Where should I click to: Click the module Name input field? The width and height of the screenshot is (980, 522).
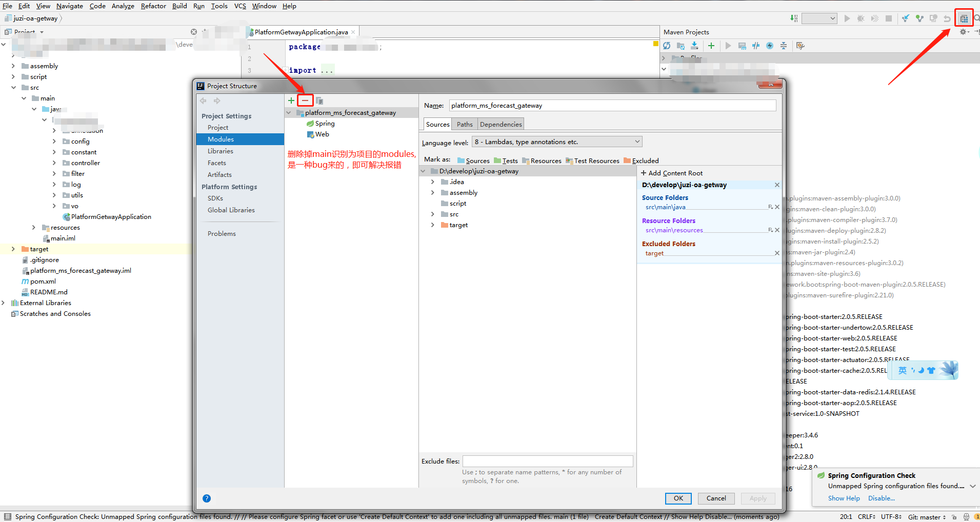[612, 106]
